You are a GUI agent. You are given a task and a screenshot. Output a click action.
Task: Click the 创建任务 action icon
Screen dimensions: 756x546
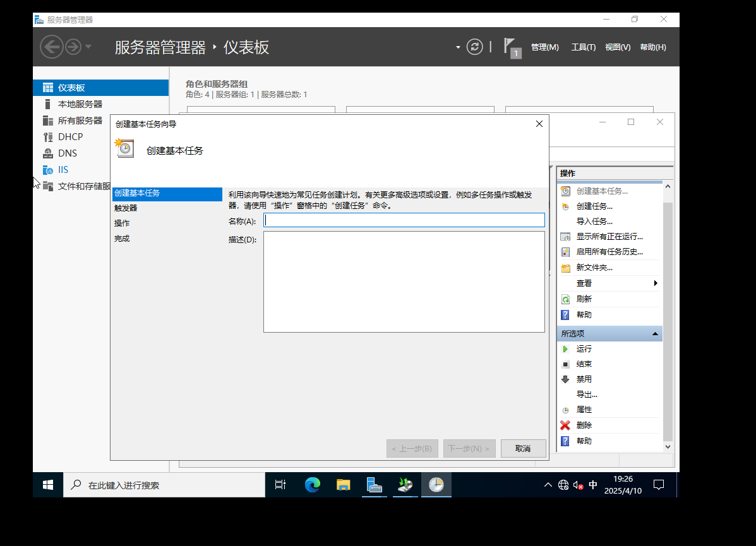click(x=565, y=206)
